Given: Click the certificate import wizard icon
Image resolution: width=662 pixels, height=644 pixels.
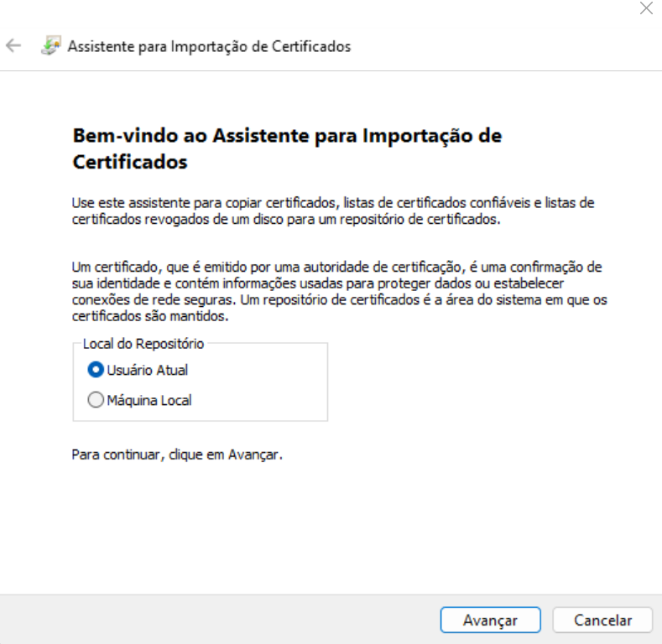Looking at the screenshot, I should tap(50, 45).
